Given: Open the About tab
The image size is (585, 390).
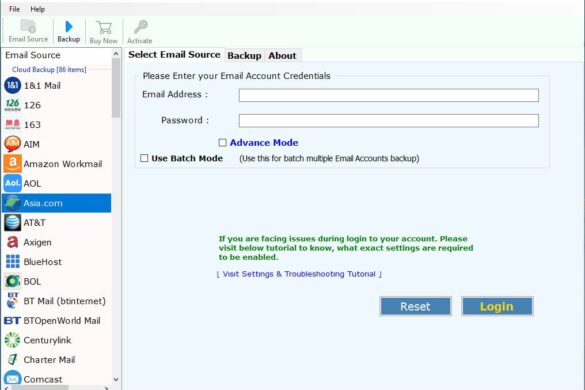Looking at the screenshot, I should click(282, 56).
